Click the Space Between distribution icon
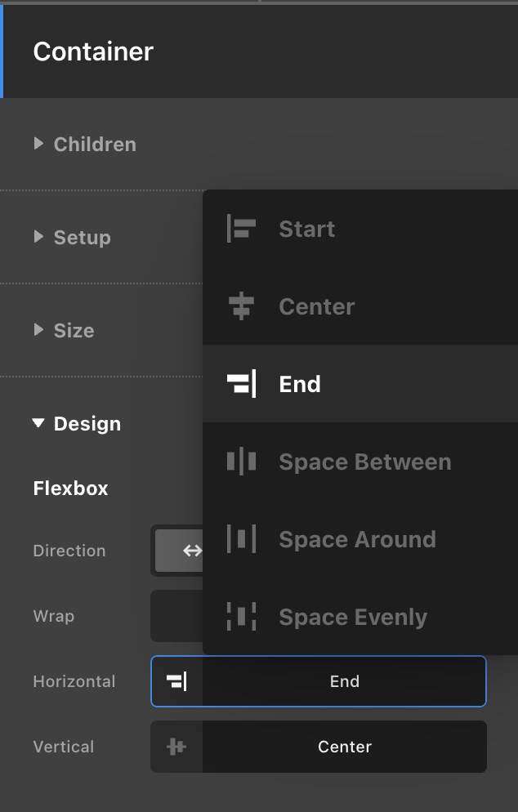This screenshot has width=518, height=812. coord(241,462)
